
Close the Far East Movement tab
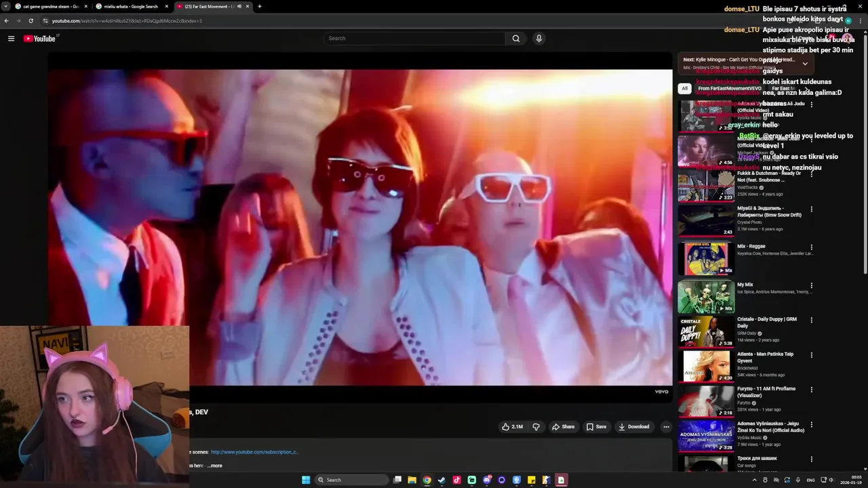coord(247,6)
